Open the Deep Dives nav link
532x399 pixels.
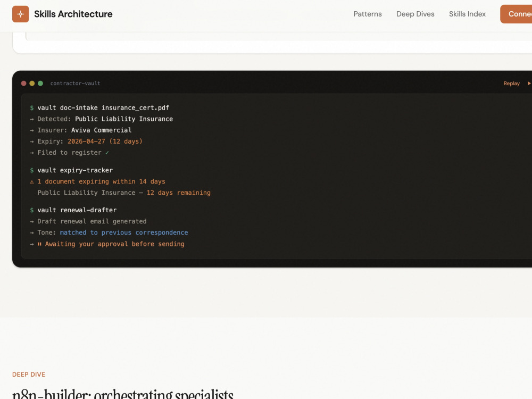tap(415, 14)
